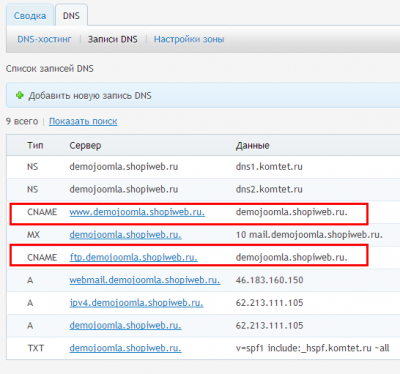Click the v=spf1 include:_hspf.komtet.ru ~all value
This screenshot has height=374, width=400.
pyautogui.click(x=312, y=348)
